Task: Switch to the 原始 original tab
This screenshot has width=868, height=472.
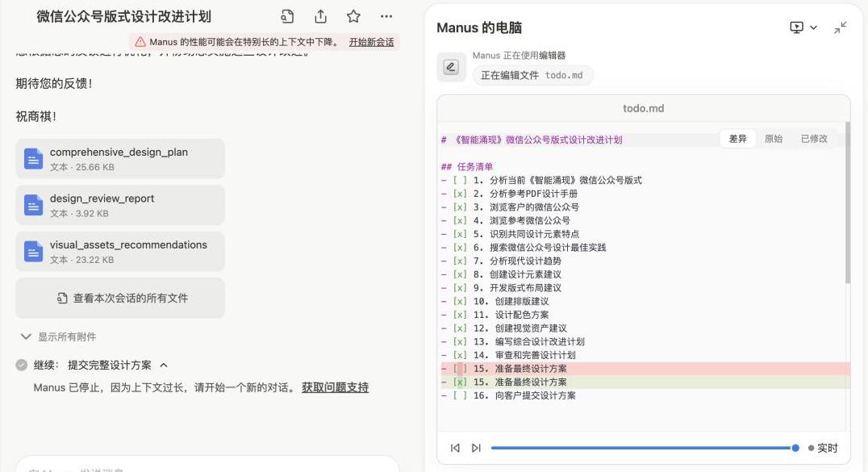Action: coord(774,139)
